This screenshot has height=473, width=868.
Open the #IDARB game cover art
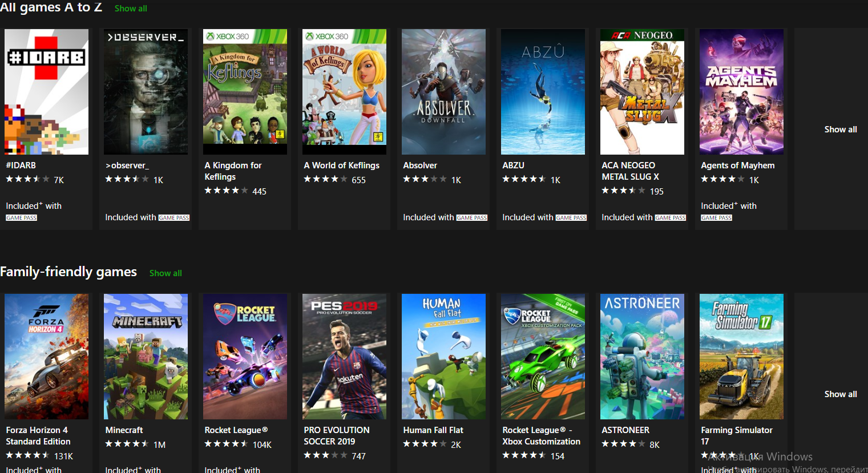pyautogui.click(x=46, y=92)
